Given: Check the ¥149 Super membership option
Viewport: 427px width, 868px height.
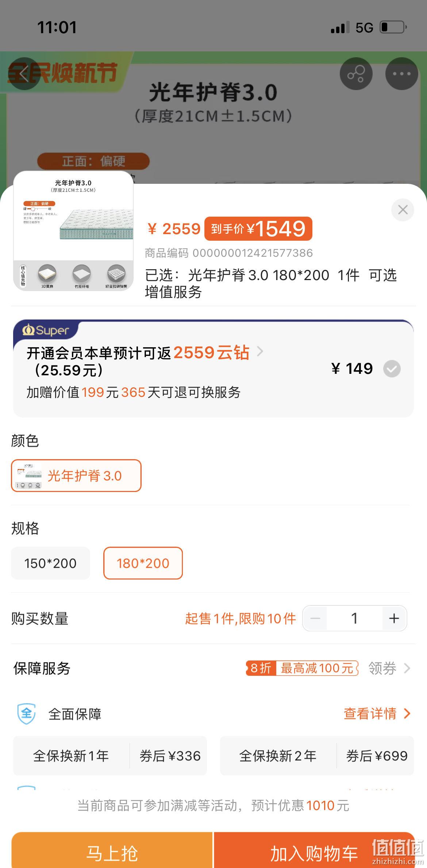Looking at the screenshot, I should click(x=392, y=369).
